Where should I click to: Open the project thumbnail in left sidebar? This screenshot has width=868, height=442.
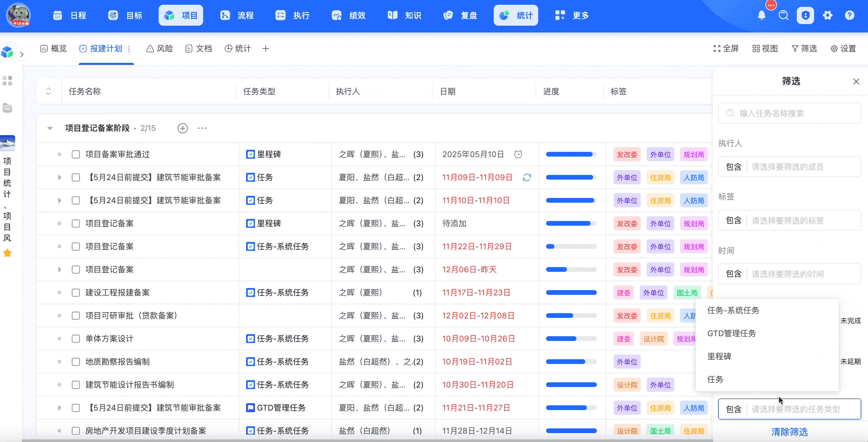tap(7, 143)
